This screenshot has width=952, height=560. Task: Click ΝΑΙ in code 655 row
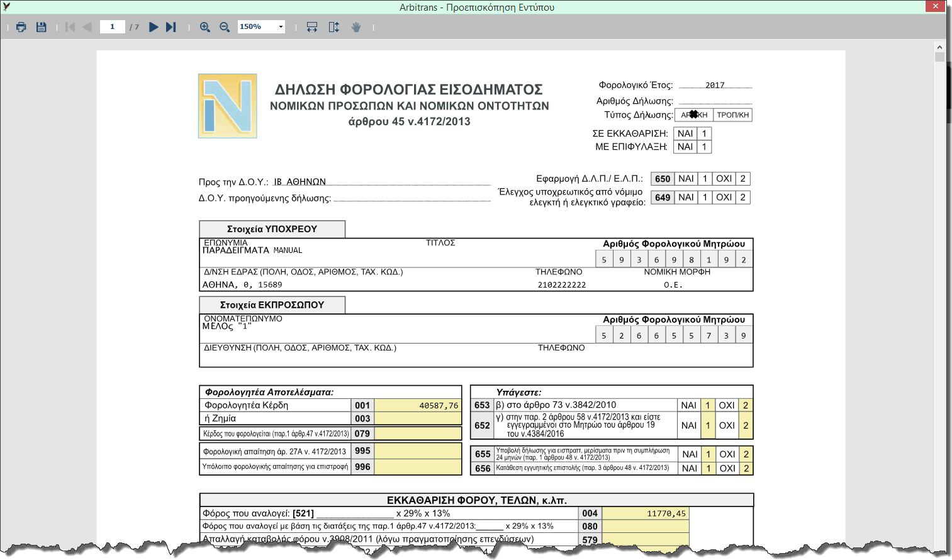pos(690,454)
